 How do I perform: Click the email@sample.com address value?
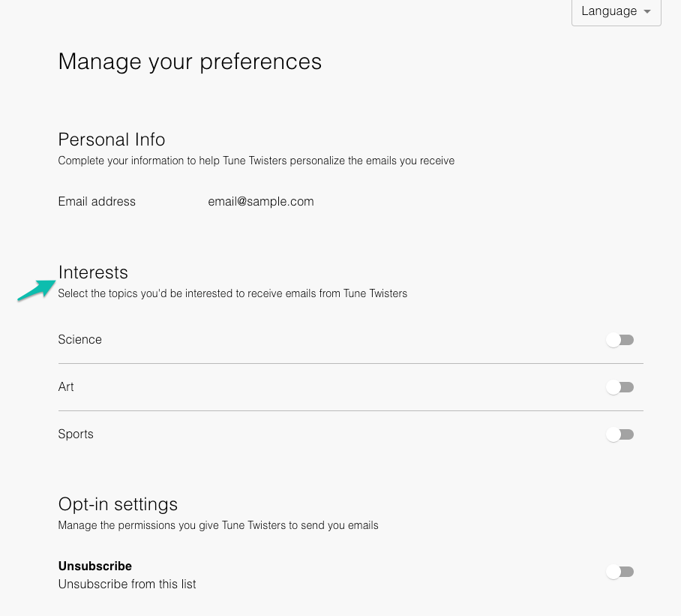click(260, 201)
